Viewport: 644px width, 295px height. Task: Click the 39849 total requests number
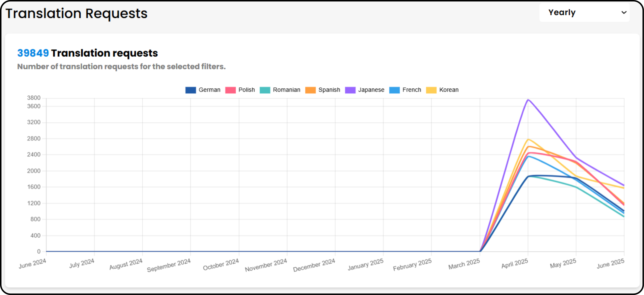pos(33,53)
